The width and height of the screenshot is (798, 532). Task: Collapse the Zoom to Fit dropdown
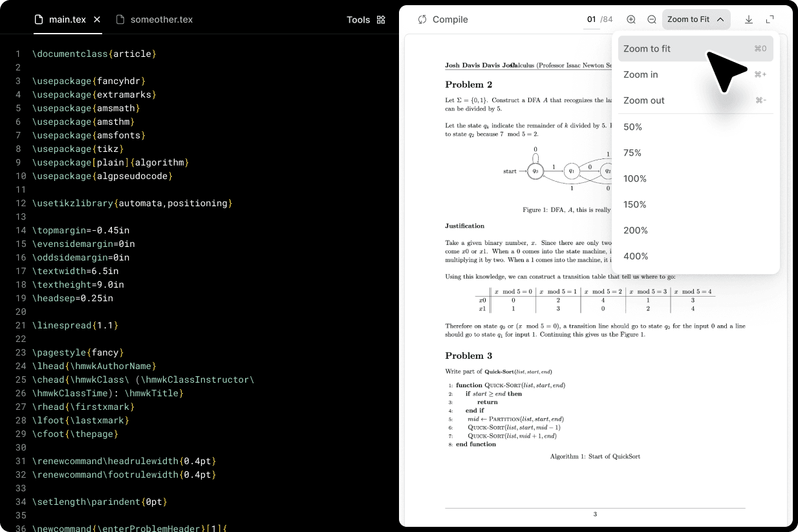(696, 19)
